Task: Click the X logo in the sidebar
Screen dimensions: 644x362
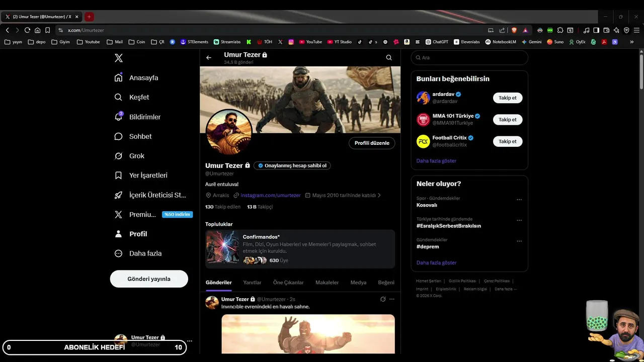Action: point(119,58)
